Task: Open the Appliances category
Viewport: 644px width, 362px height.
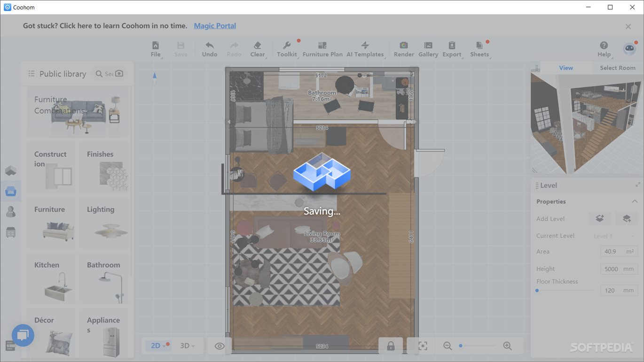Action: pos(104,332)
